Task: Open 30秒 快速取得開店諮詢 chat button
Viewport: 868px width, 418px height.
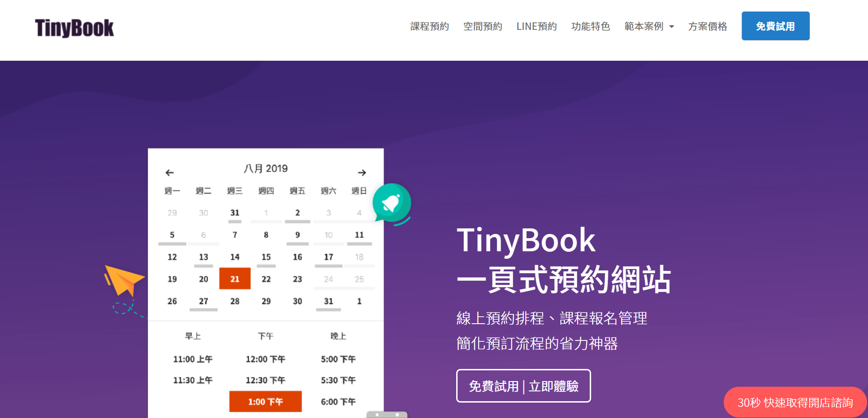Action: (795, 403)
